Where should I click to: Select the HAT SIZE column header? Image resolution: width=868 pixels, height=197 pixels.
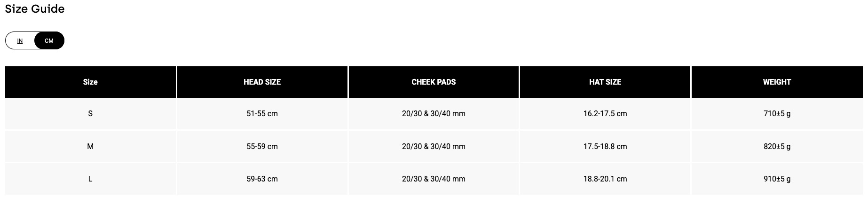point(605,82)
